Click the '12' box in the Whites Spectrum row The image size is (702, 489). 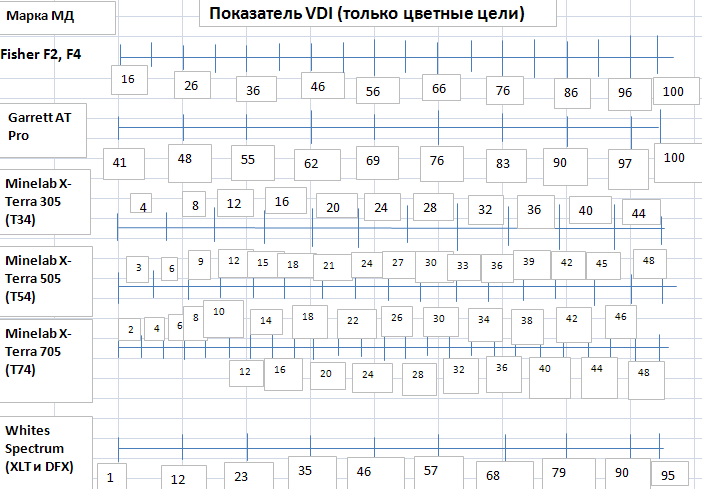pyautogui.click(x=184, y=477)
